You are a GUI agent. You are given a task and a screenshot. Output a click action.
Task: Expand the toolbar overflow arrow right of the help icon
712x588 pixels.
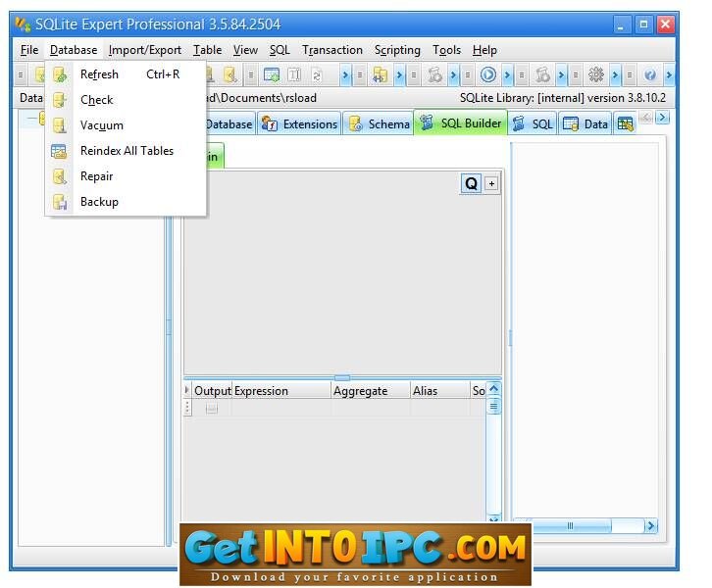coord(669,75)
